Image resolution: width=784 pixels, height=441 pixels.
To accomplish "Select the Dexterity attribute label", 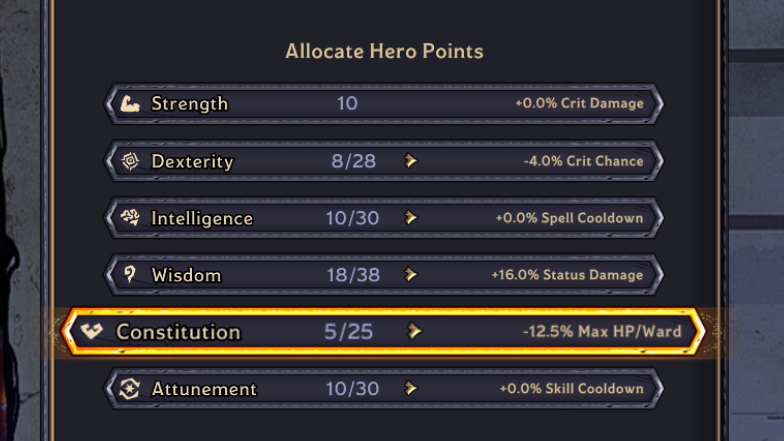I will [192, 162].
